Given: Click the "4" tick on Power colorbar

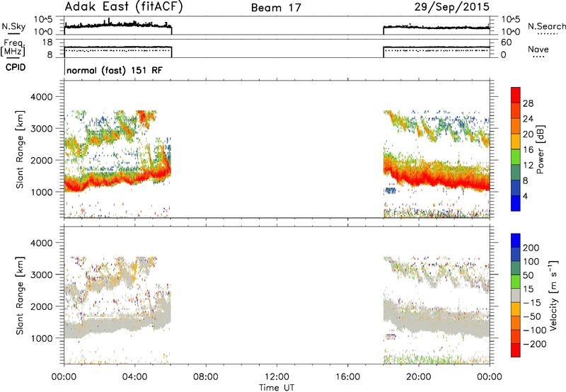Looking at the screenshot, I should point(526,196).
